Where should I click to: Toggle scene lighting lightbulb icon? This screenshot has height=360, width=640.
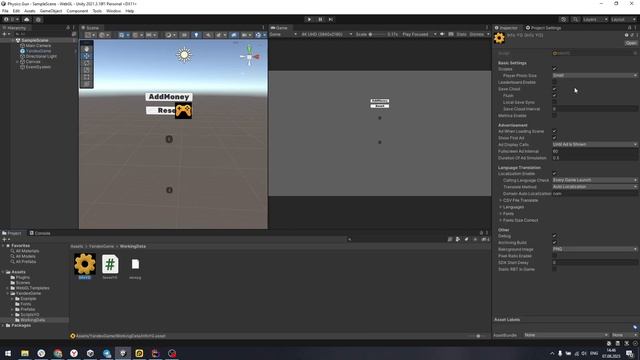pos(196,35)
